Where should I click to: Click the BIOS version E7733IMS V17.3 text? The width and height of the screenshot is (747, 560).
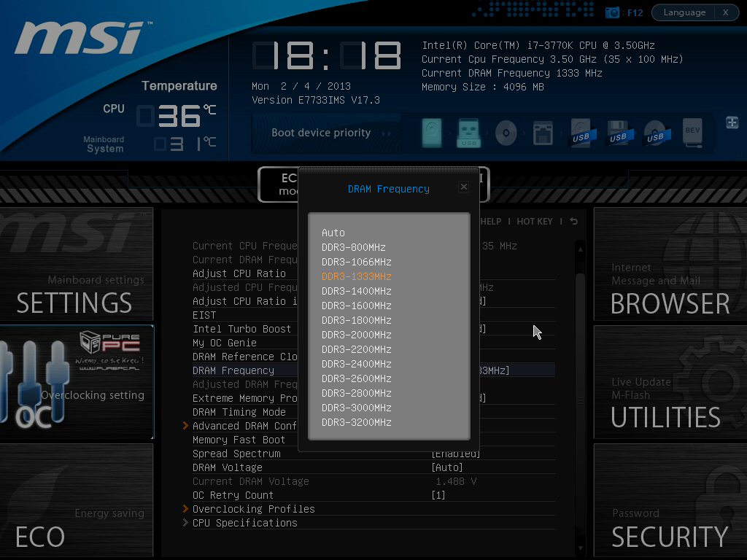[316, 100]
